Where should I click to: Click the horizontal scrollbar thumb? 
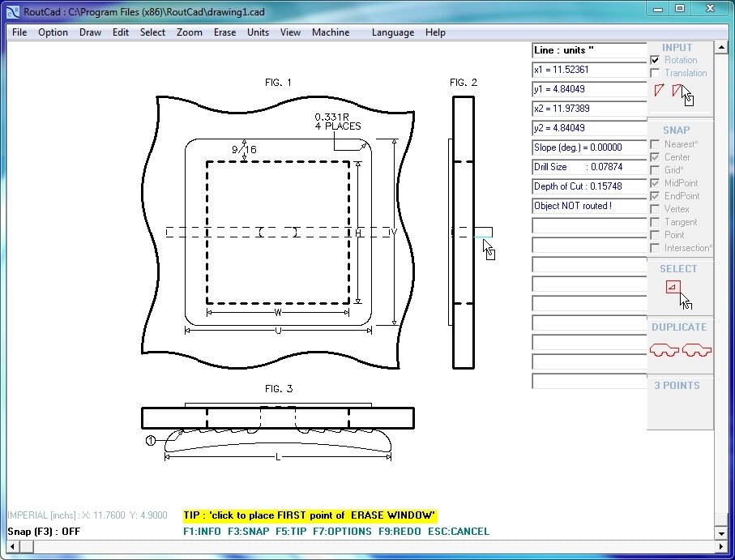pos(26,546)
